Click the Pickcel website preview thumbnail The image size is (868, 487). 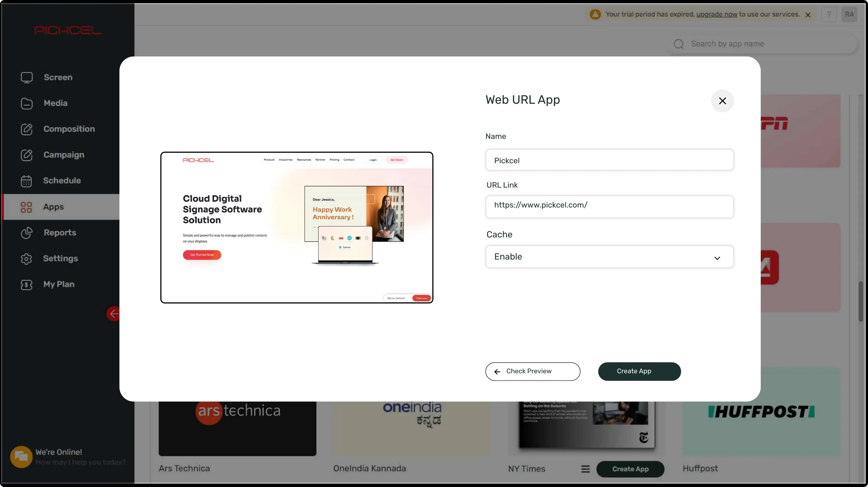point(296,227)
